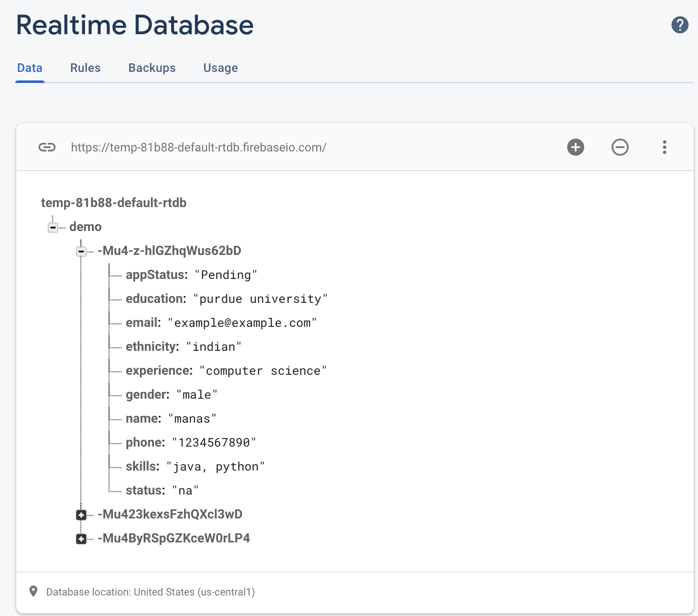Collapse the -Mu4-z-hlGZhqWus62bD node
Image resolution: width=698 pixels, height=616 pixels.
pyautogui.click(x=81, y=251)
